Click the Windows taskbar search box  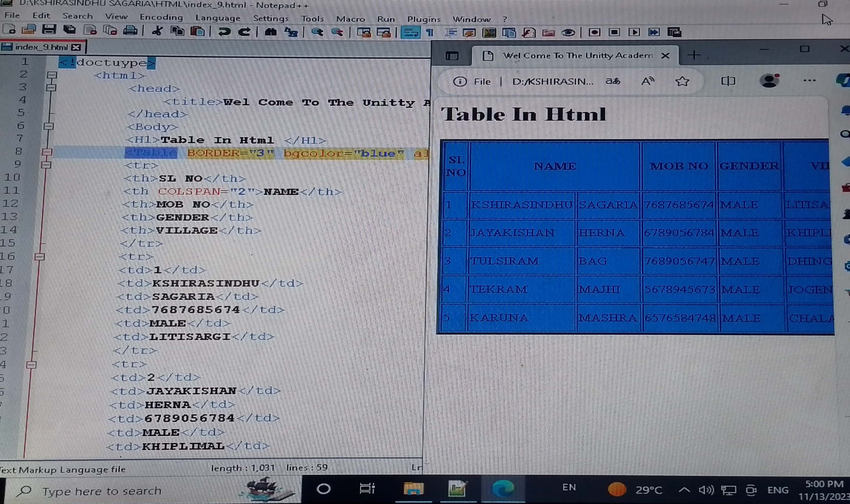coord(102,491)
